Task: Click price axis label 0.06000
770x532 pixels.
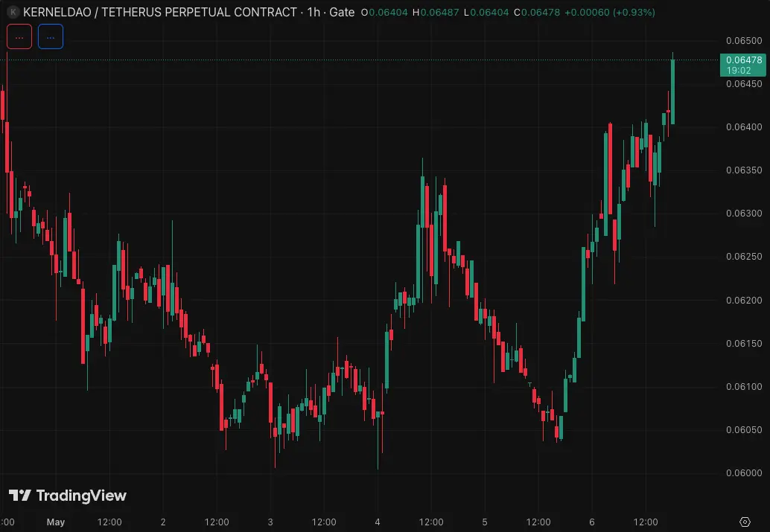Action: pyautogui.click(x=744, y=473)
